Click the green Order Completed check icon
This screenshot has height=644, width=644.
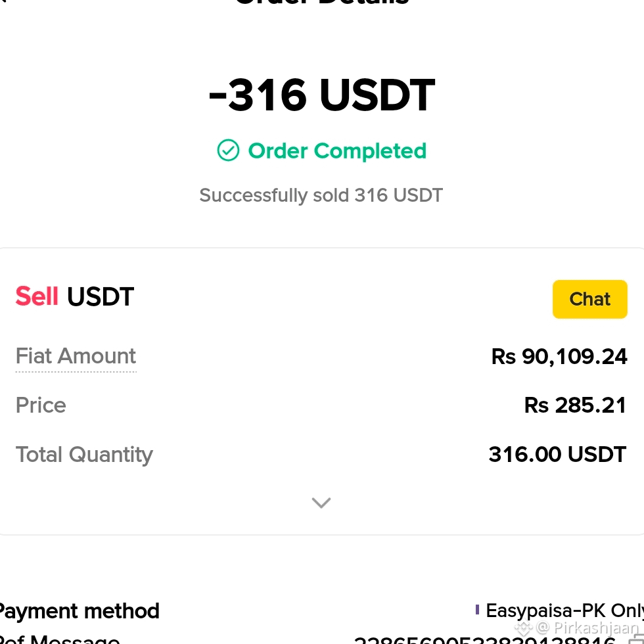click(228, 150)
